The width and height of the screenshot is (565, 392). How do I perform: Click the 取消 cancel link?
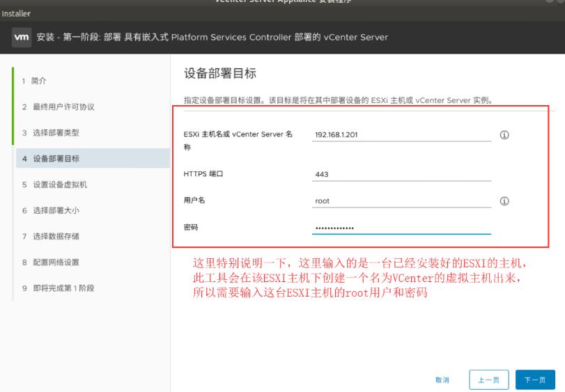pyautogui.click(x=442, y=379)
